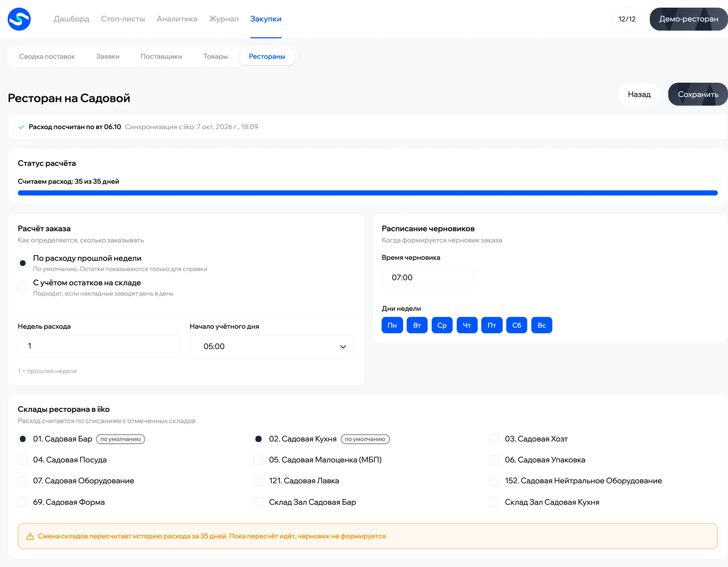Go to Аналитика section

(177, 19)
